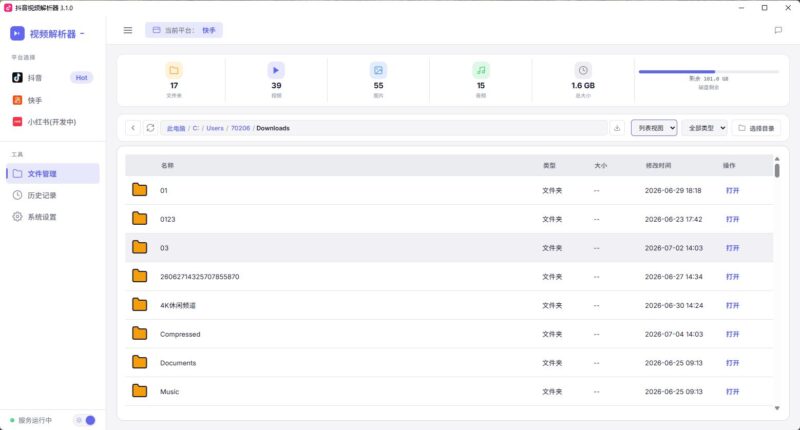The image size is (800, 430).
Task: Click 打开 for folder 01
Action: click(x=733, y=190)
